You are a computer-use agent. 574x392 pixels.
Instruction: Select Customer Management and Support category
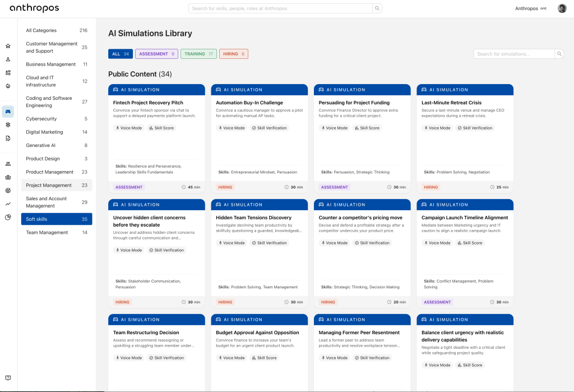tap(57, 47)
